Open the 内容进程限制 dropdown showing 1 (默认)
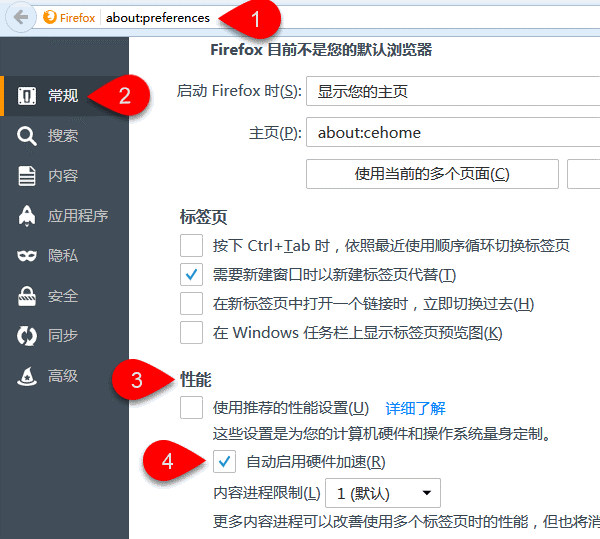The image size is (600, 539). tap(383, 493)
